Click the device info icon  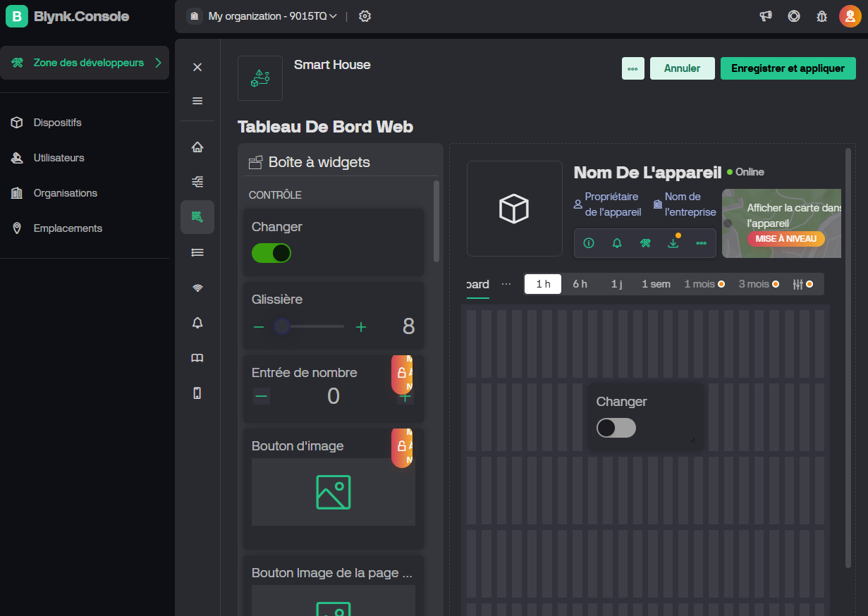(x=589, y=243)
